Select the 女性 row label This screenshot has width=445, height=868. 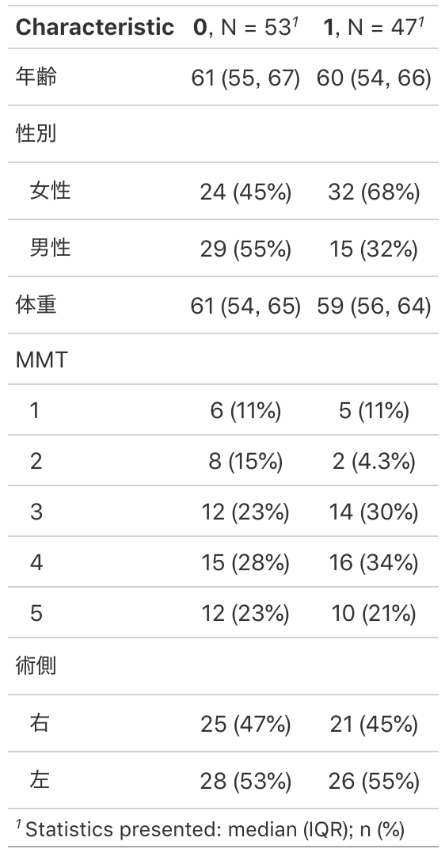(x=51, y=190)
